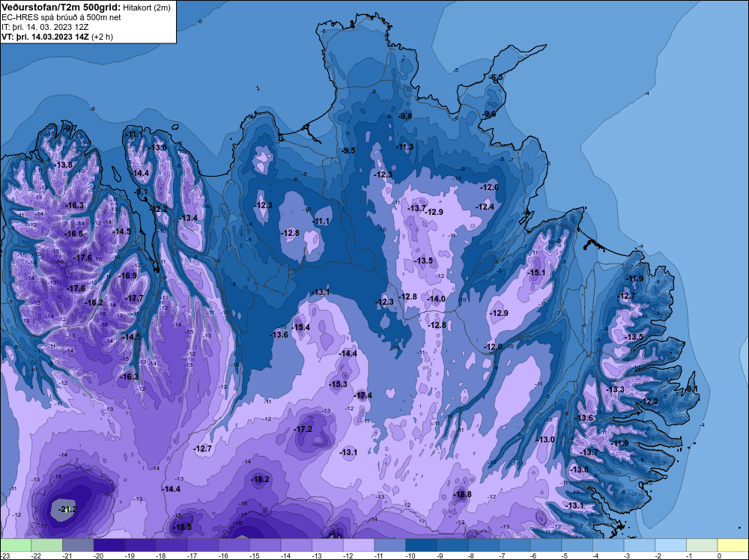Image resolution: width=749 pixels, height=560 pixels.
Task: Select the periwinkle legend swatch above -11
Action: [x=389, y=545]
